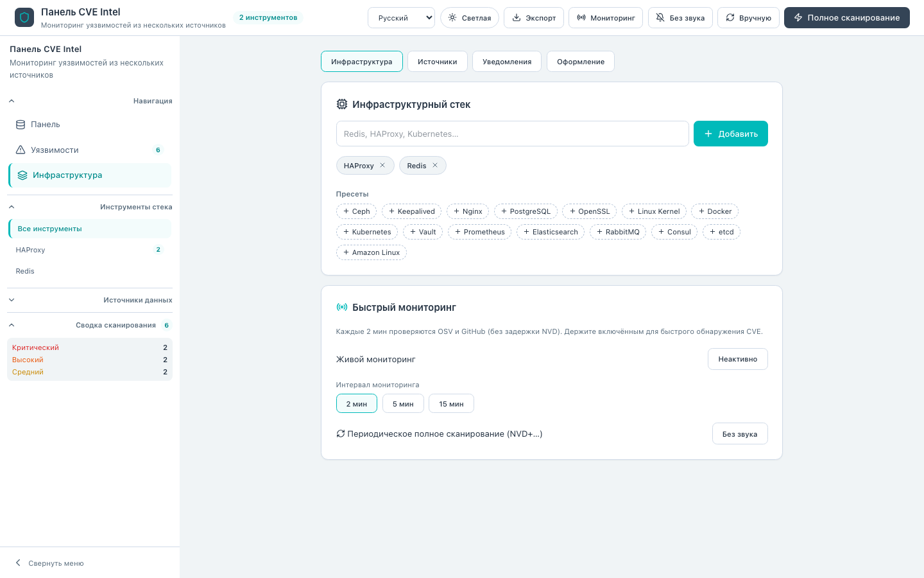Screen dimensions: 924x578
Task: Click the Infrastructure layers icon in sidebar
Action: [x=22, y=175]
